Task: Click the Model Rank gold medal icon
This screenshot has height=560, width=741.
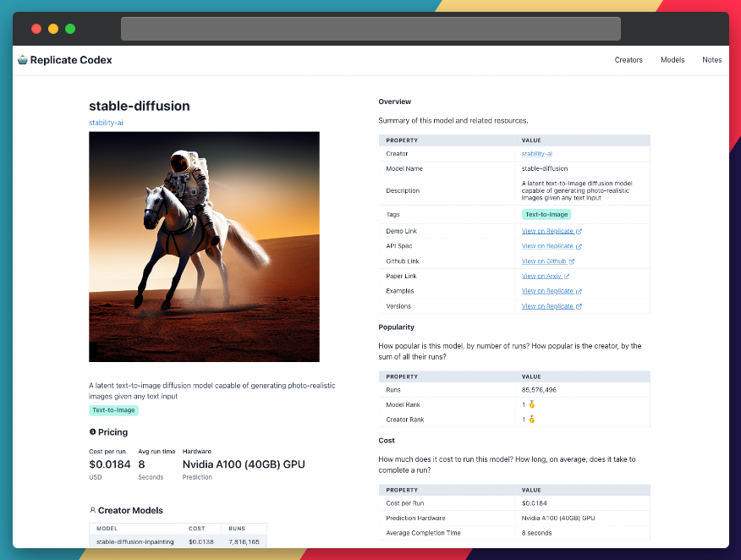Action: tap(532, 404)
